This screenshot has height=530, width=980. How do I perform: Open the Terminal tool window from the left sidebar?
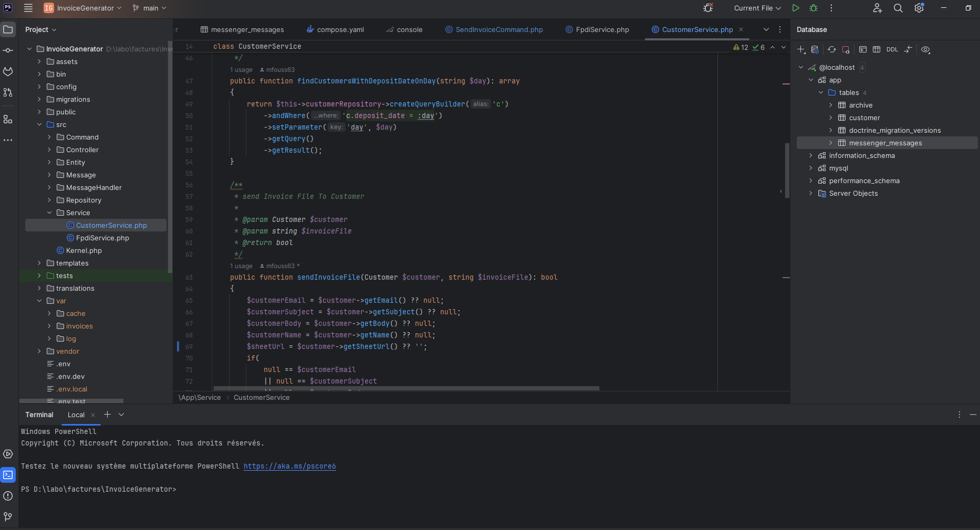[8, 475]
